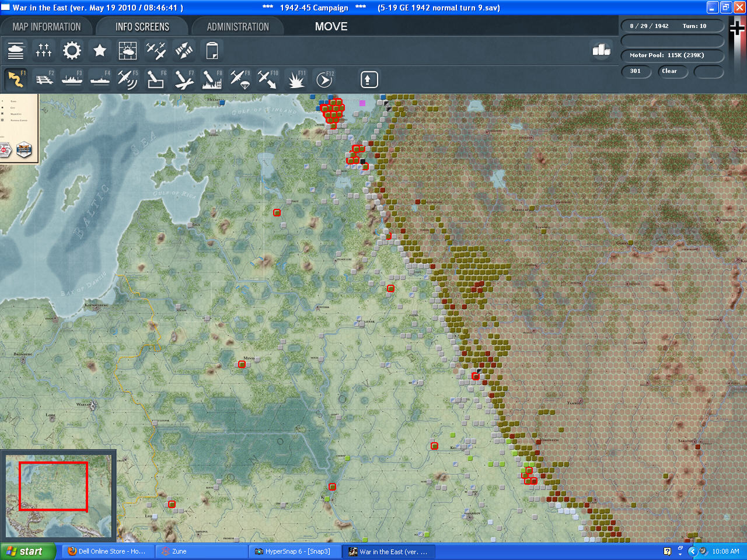Switch to HyperSnap 6 taskbar window

(295, 551)
